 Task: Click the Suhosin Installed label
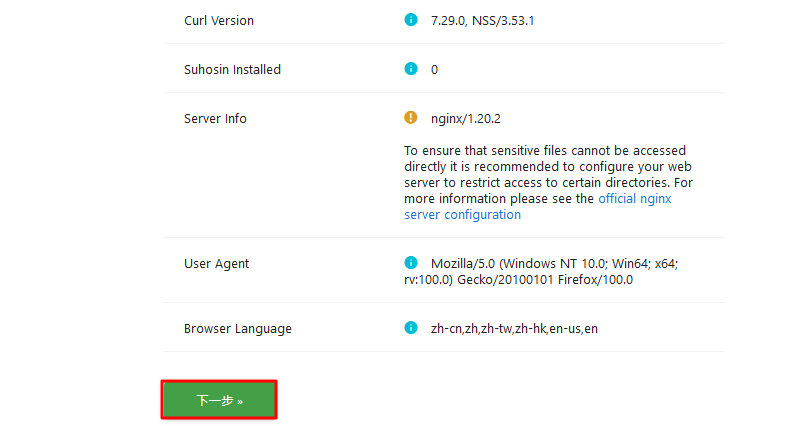pos(232,70)
